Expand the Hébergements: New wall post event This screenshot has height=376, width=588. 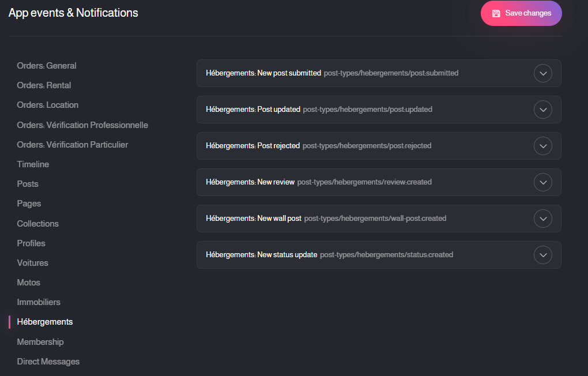(x=542, y=219)
